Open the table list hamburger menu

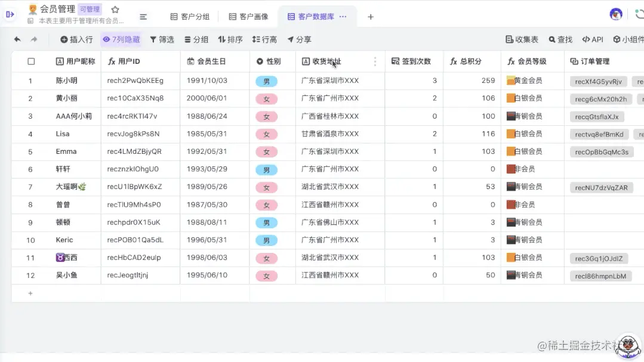[143, 17]
